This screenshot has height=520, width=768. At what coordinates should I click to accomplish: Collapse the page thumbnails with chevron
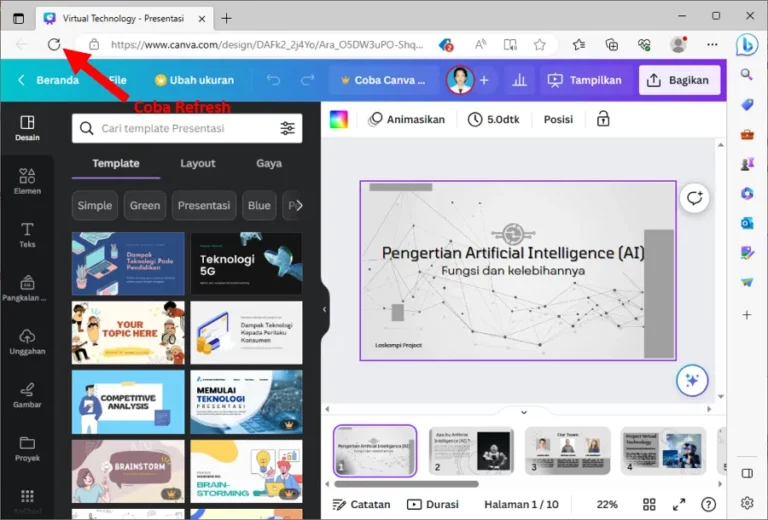pyautogui.click(x=524, y=412)
